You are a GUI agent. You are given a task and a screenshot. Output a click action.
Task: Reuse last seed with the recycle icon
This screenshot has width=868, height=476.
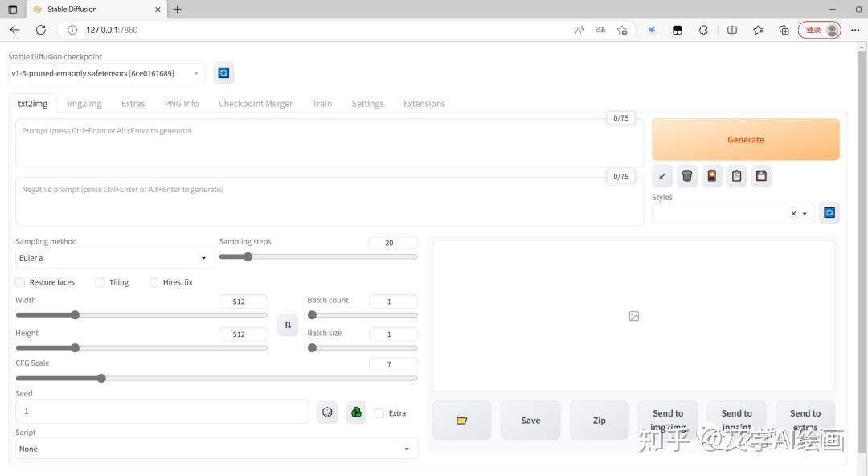coord(357,412)
